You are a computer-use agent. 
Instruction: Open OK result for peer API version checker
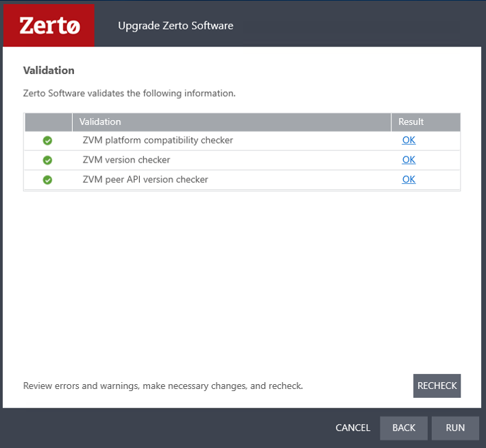click(x=409, y=179)
